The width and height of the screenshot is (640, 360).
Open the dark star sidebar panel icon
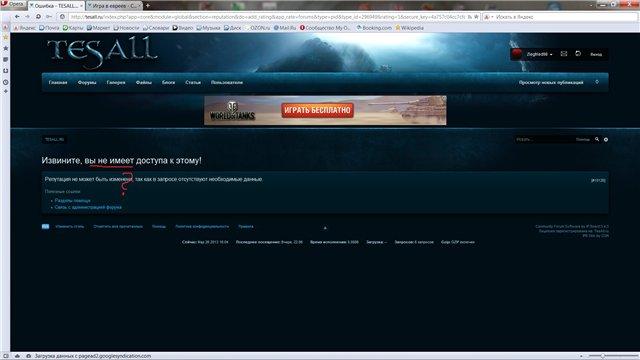5,48
